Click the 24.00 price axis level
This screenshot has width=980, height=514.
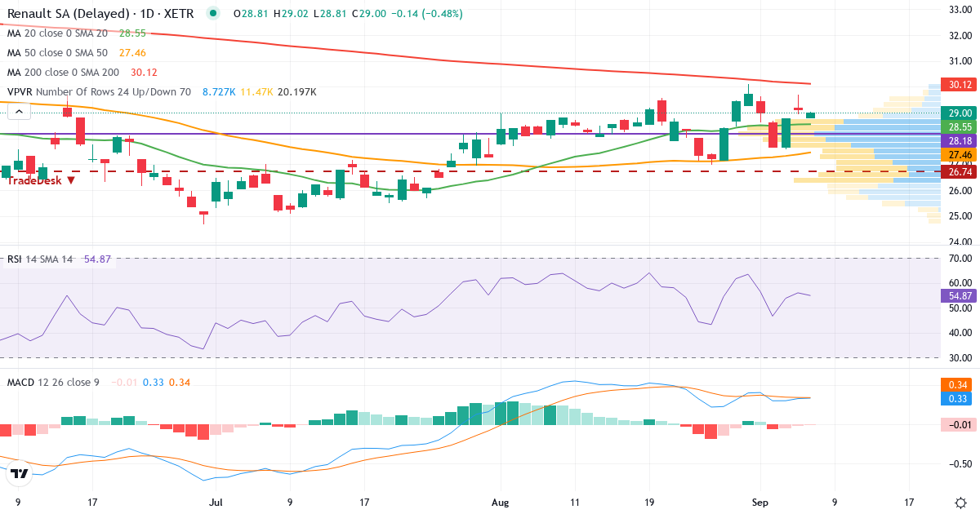click(959, 241)
